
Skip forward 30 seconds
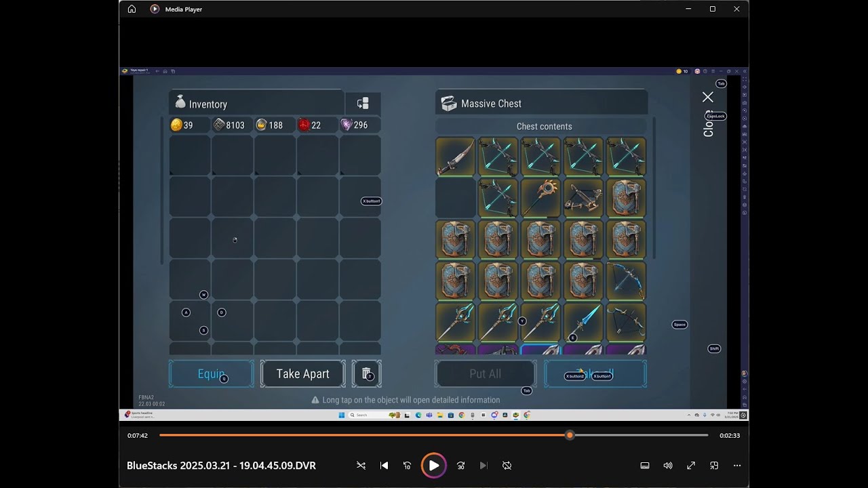click(x=460, y=466)
